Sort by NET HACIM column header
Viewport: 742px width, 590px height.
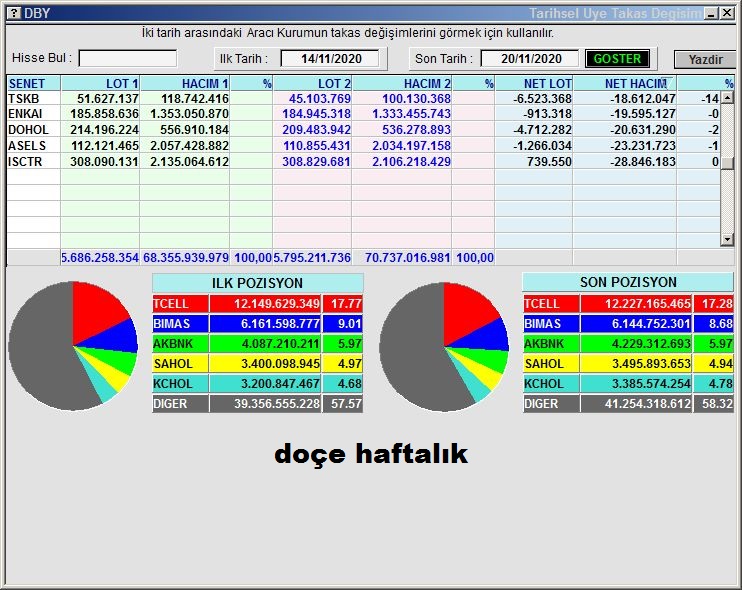625,83
